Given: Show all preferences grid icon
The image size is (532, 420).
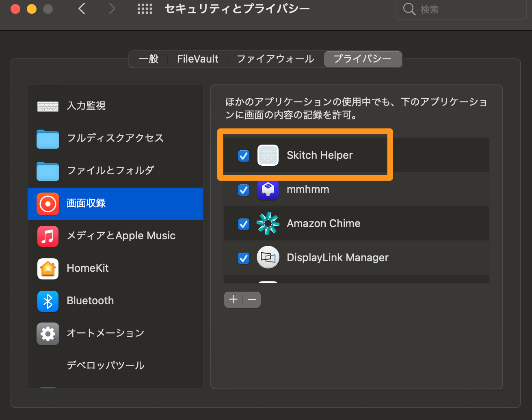Looking at the screenshot, I should point(145,9).
